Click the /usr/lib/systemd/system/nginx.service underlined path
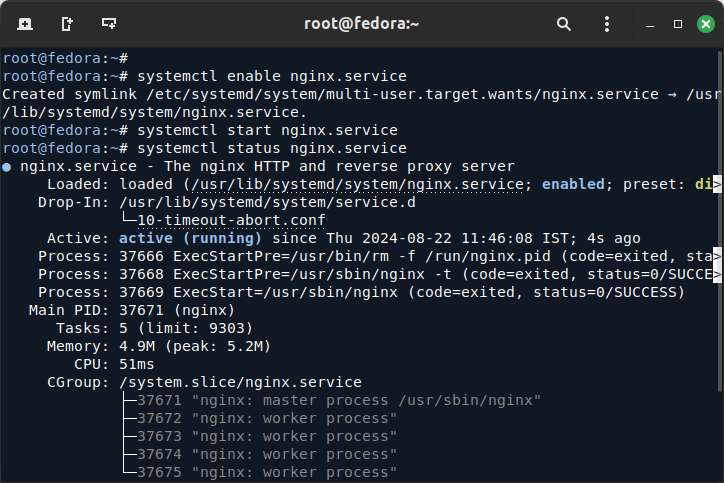 357,184
